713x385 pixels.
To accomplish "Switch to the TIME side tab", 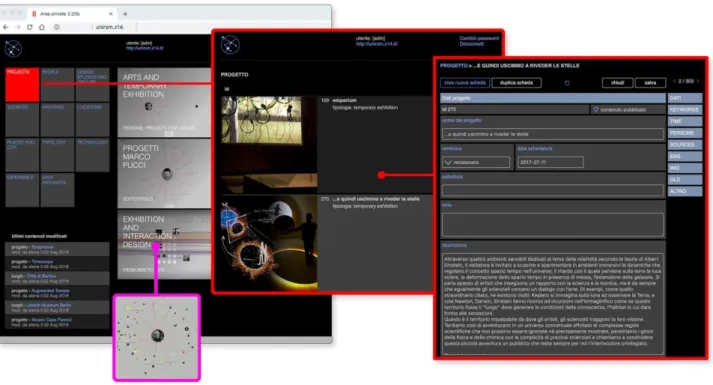I will pos(685,121).
